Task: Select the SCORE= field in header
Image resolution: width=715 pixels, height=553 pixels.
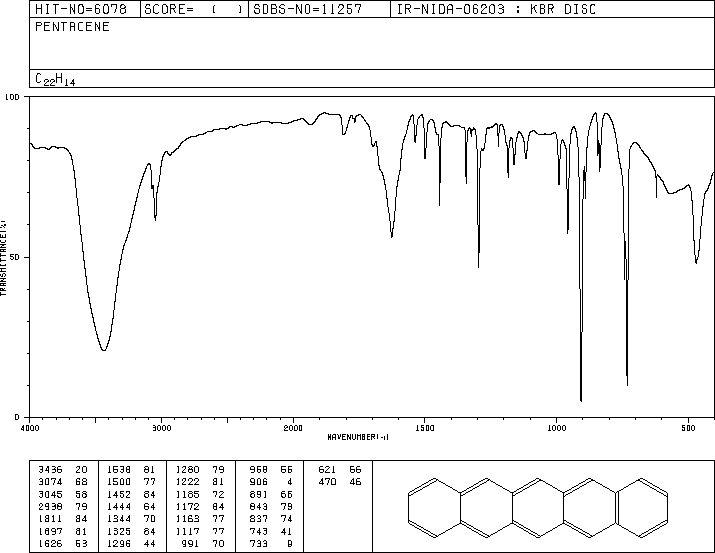Action: [x=194, y=9]
